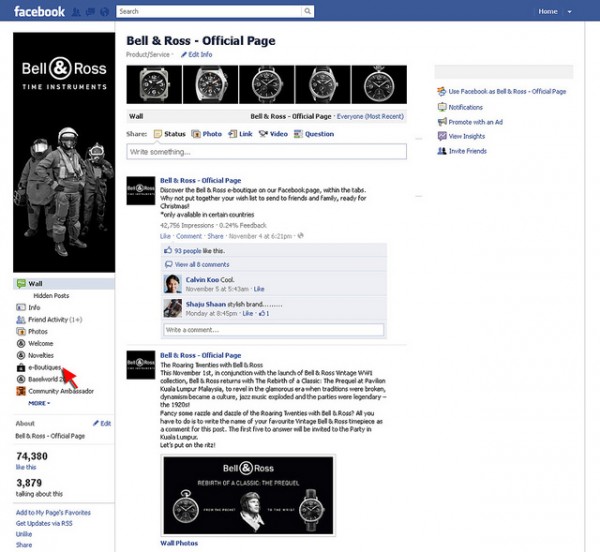Click Comment on e-boutique post
Screen dimensions: 600x552
click(189, 236)
